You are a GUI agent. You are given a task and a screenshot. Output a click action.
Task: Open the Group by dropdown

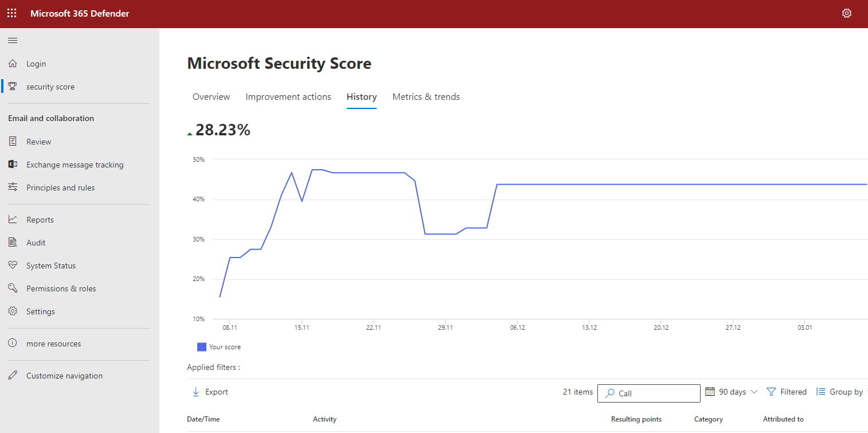[x=842, y=392]
